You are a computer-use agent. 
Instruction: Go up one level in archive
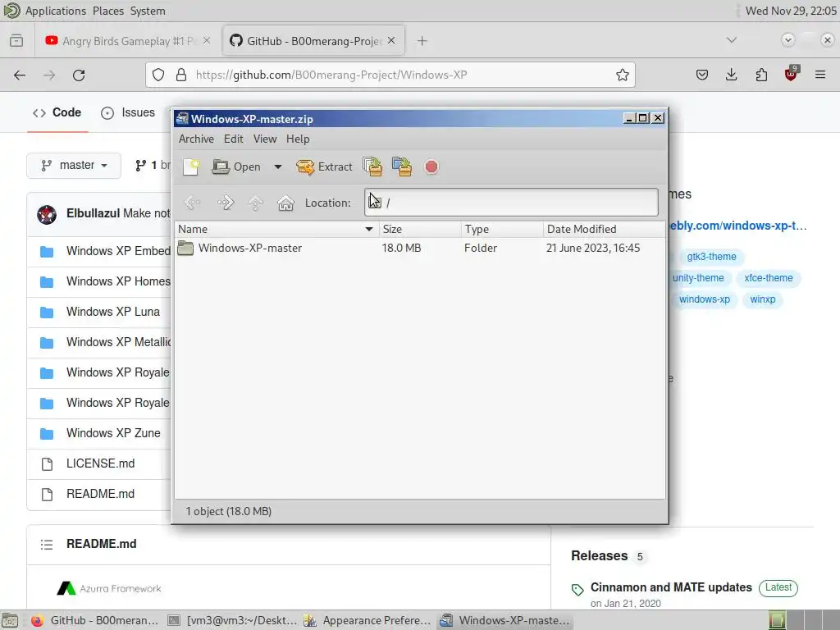[x=256, y=203]
